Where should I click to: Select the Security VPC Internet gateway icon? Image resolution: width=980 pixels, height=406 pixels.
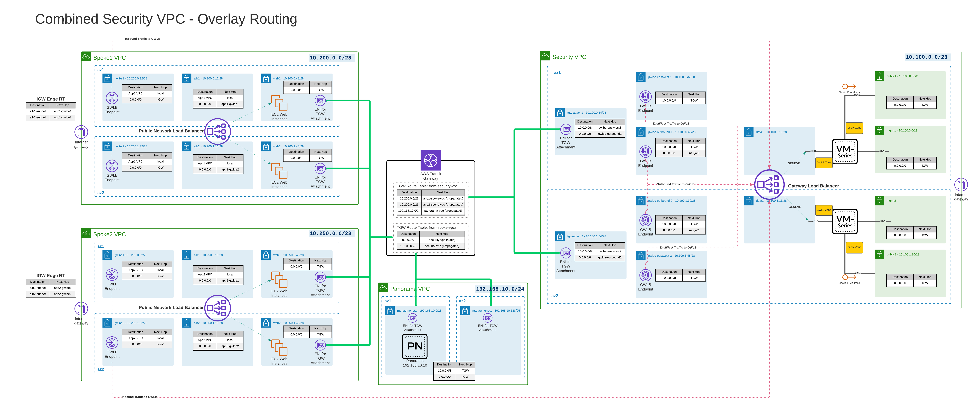click(961, 185)
